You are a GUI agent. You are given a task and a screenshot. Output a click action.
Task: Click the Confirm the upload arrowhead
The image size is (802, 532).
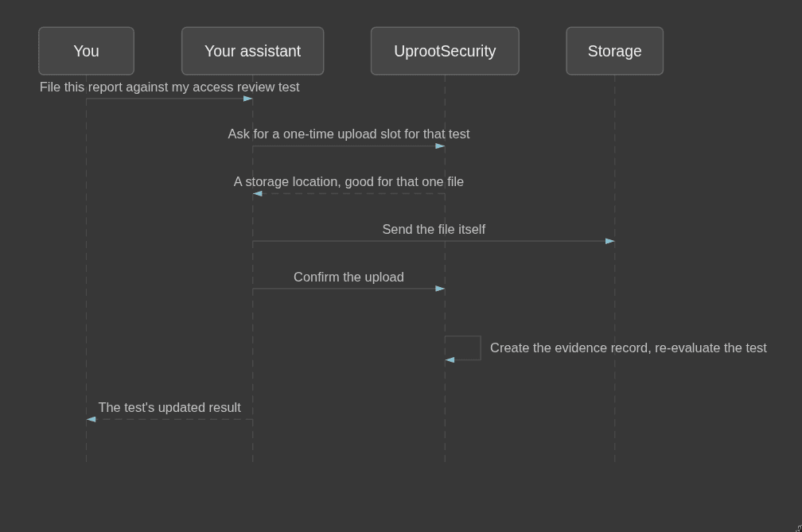tap(441, 289)
